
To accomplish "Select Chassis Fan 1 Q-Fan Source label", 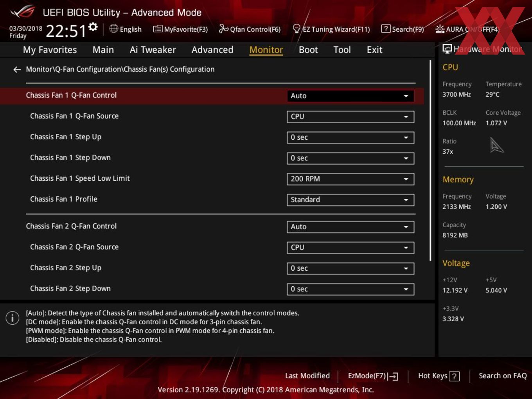I will coord(74,116).
